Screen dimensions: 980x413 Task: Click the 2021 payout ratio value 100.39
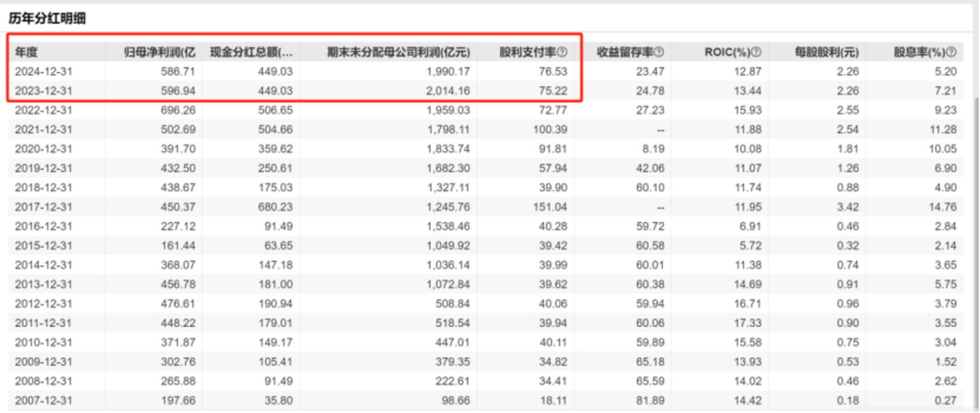(552, 129)
